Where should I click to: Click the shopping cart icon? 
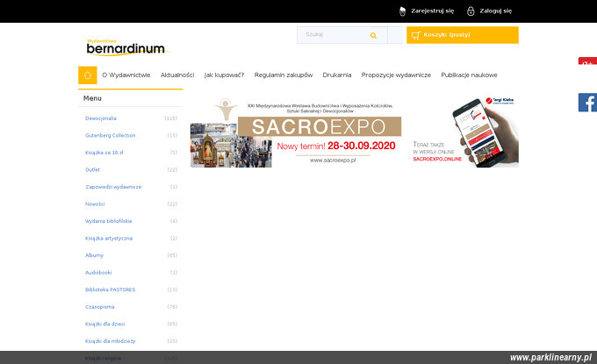point(416,35)
